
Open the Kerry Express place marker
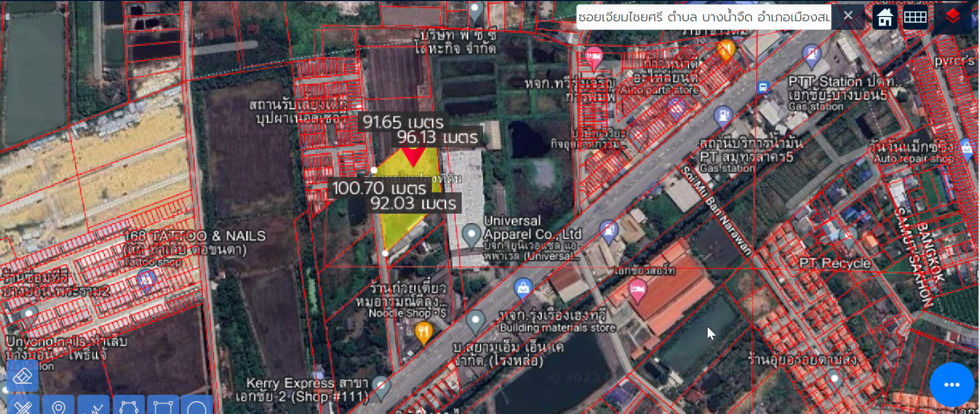click(381, 388)
